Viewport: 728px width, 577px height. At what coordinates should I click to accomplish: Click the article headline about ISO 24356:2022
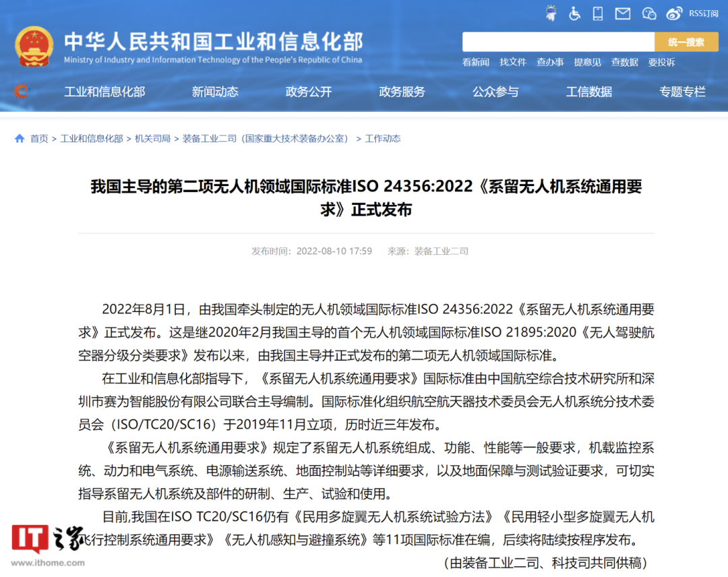coord(366,198)
